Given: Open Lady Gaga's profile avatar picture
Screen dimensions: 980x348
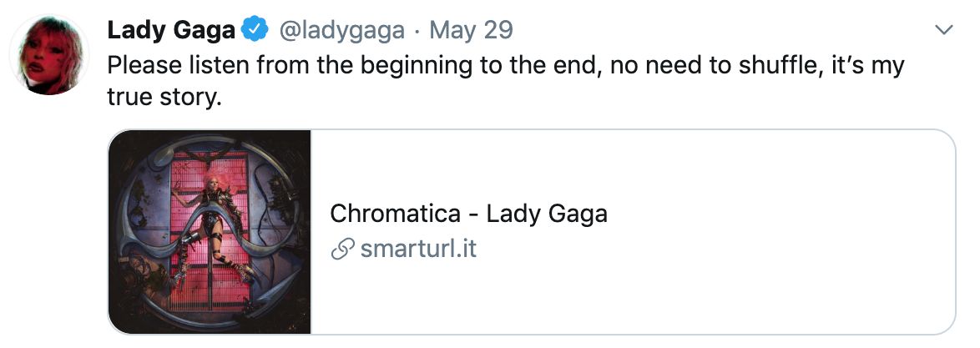Looking at the screenshot, I should tap(49, 55).
